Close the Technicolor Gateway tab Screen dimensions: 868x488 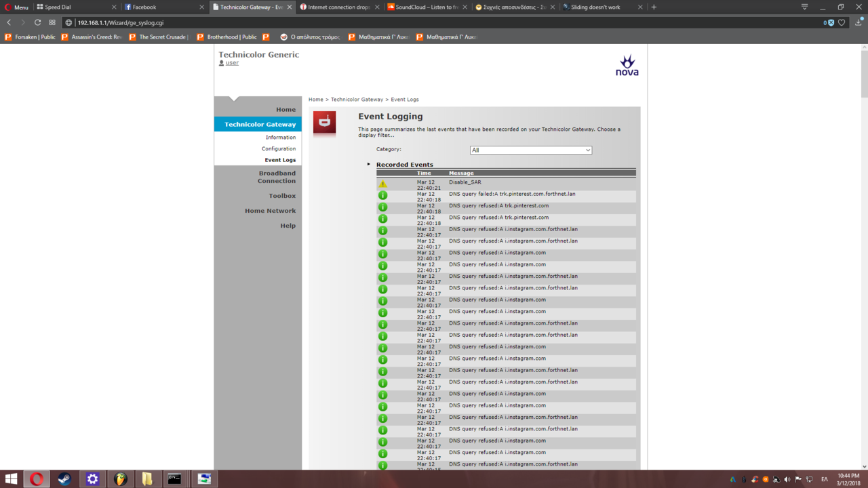(290, 7)
